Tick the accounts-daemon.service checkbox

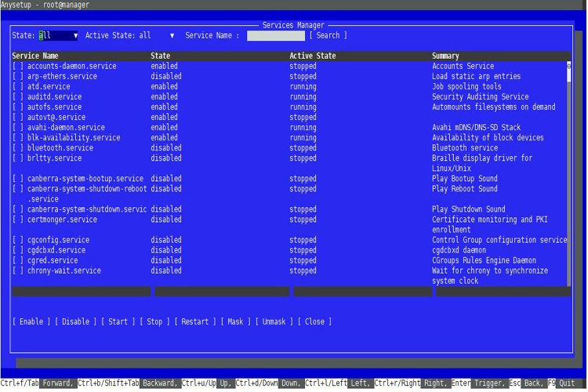tap(17, 66)
